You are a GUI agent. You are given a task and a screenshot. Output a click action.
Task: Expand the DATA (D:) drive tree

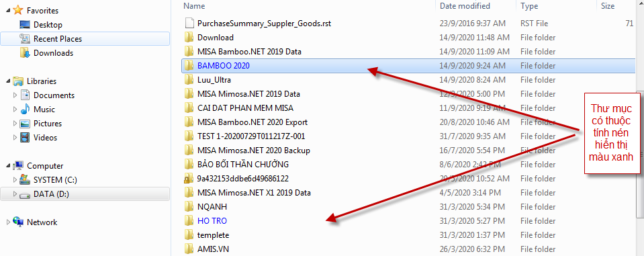15,194
